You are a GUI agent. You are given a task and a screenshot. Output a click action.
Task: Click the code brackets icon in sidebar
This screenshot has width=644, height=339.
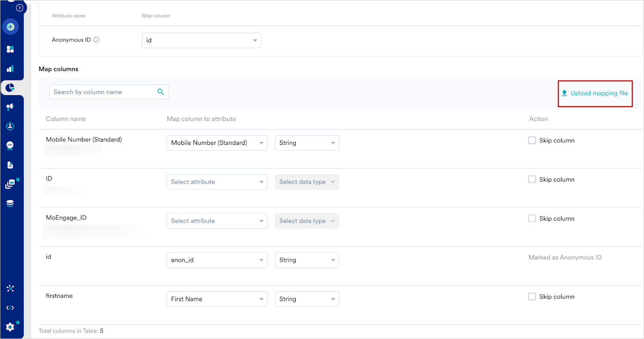pyautogui.click(x=10, y=308)
